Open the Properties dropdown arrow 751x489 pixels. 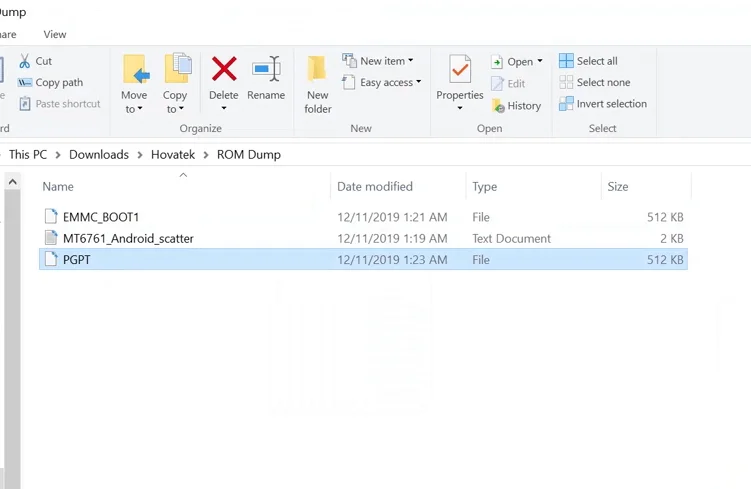460,108
